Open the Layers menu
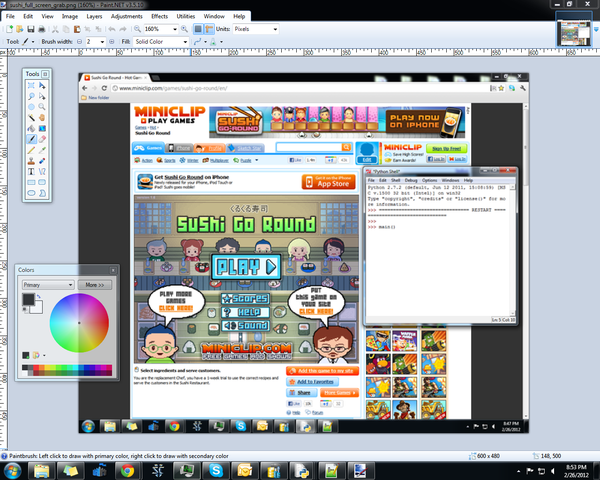Image resolution: width=600 pixels, height=480 pixels. (94, 16)
